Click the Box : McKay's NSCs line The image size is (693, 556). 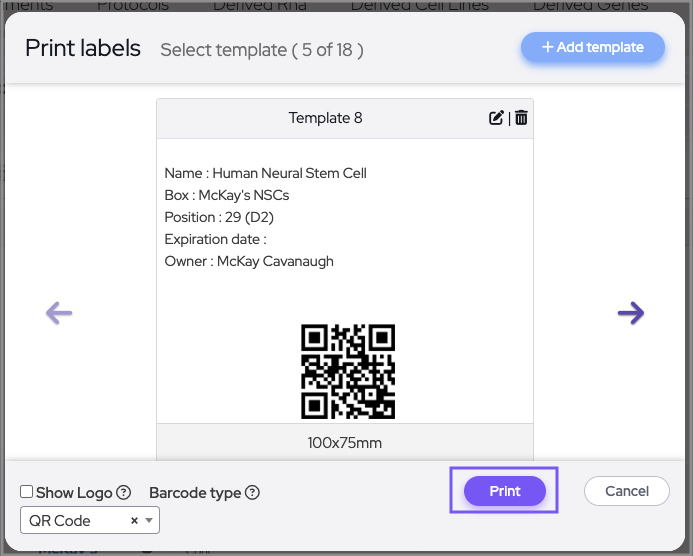tap(226, 195)
